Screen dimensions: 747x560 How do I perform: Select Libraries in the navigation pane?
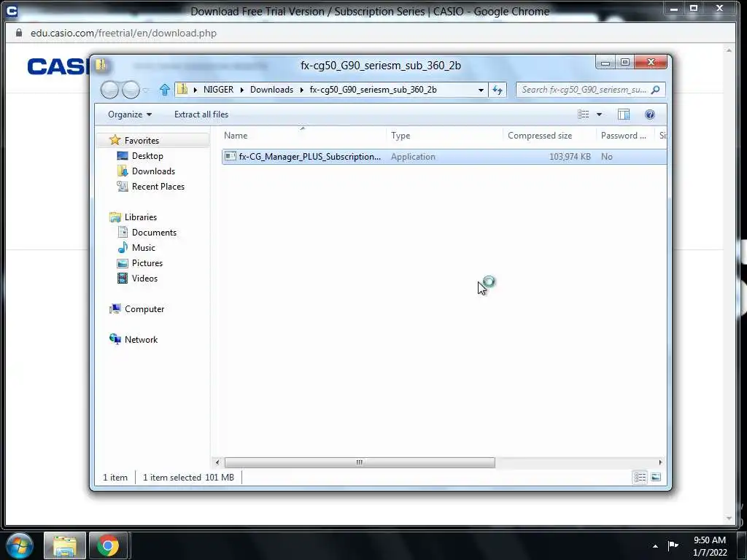point(141,217)
